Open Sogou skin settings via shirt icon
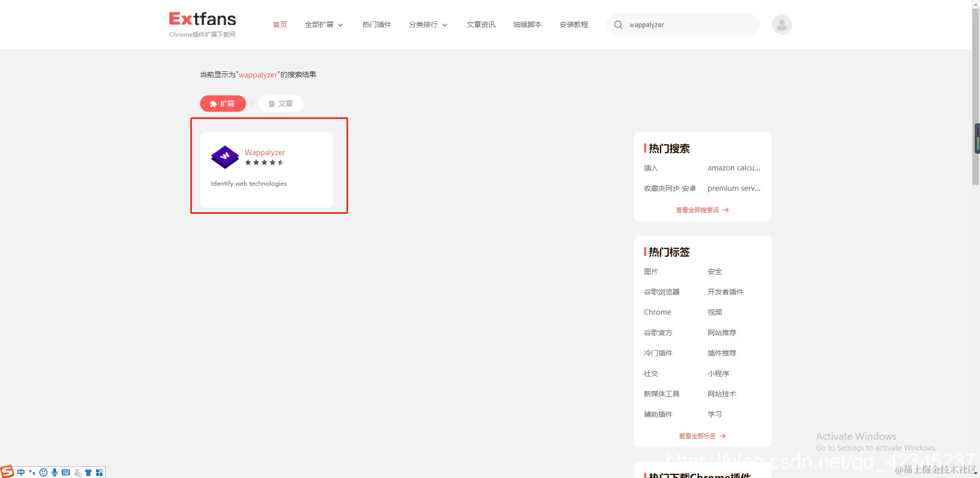The height and width of the screenshot is (478, 980). (x=88, y=472)
